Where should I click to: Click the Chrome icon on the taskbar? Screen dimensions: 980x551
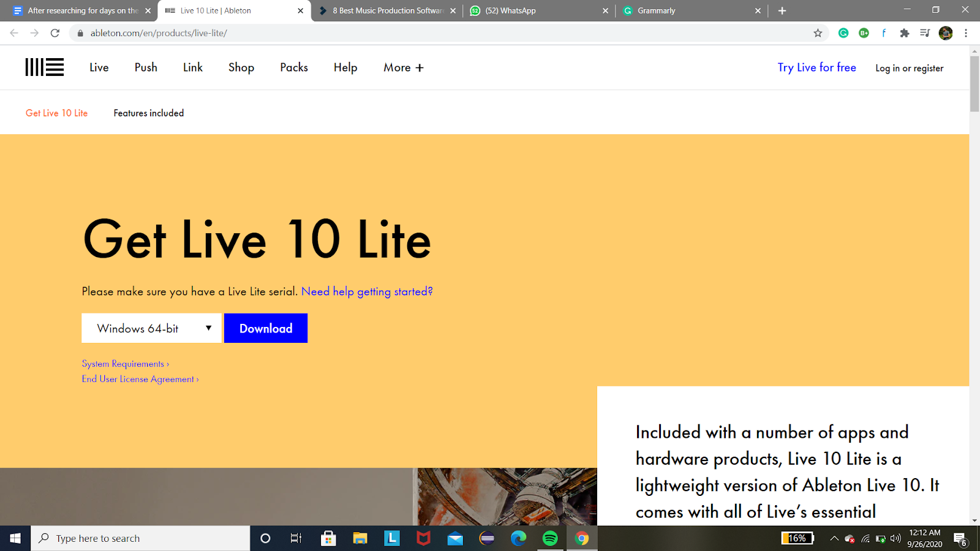pyautogui.click(x=582, y=538)
